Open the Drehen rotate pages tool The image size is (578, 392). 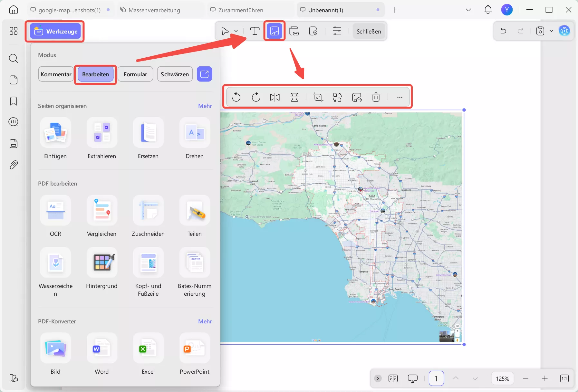tap(195, 139)
